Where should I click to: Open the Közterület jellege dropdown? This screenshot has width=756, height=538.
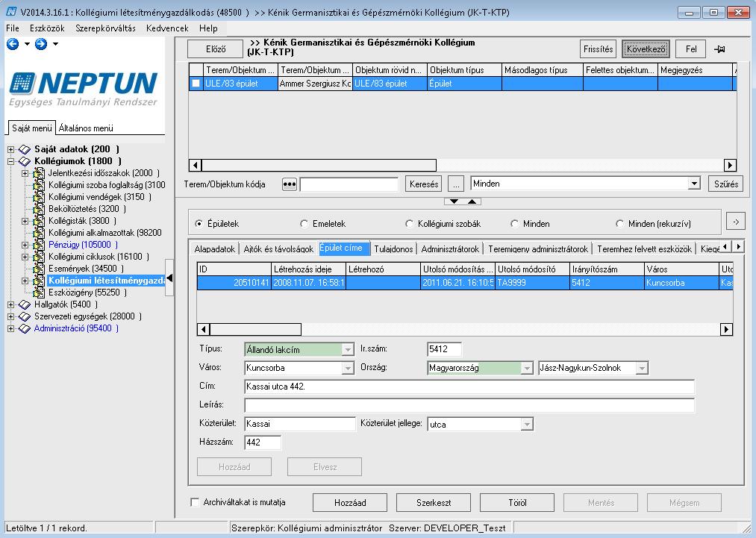(x=527, y=425)
